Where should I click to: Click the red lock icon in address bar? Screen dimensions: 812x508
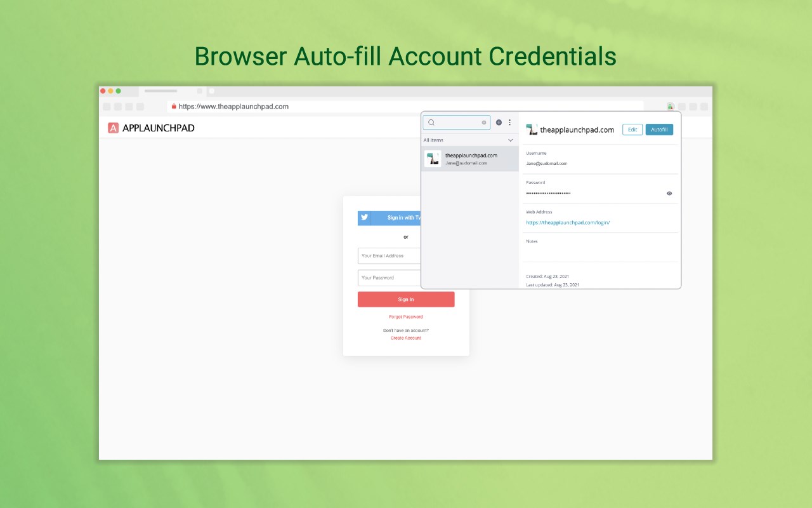tap(174, 107)
